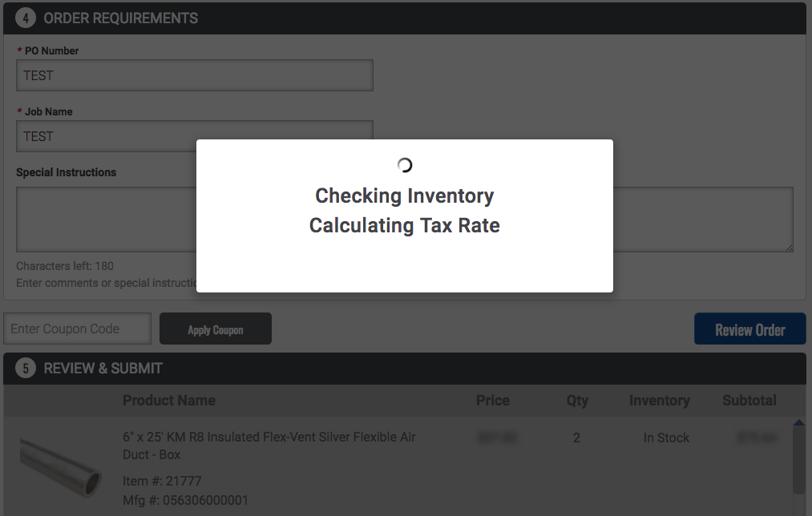
Task: Click the step 5 circle icon
Action: [x=26, y=369]
